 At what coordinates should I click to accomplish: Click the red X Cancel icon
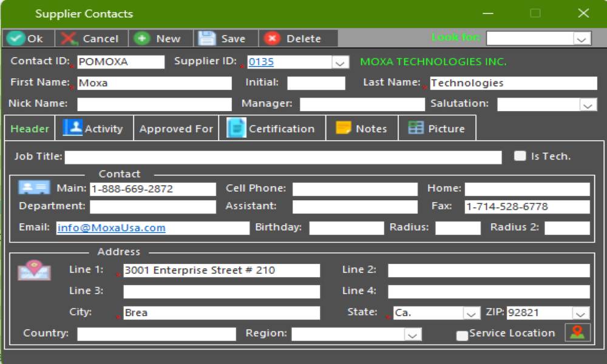pos(69,38)
